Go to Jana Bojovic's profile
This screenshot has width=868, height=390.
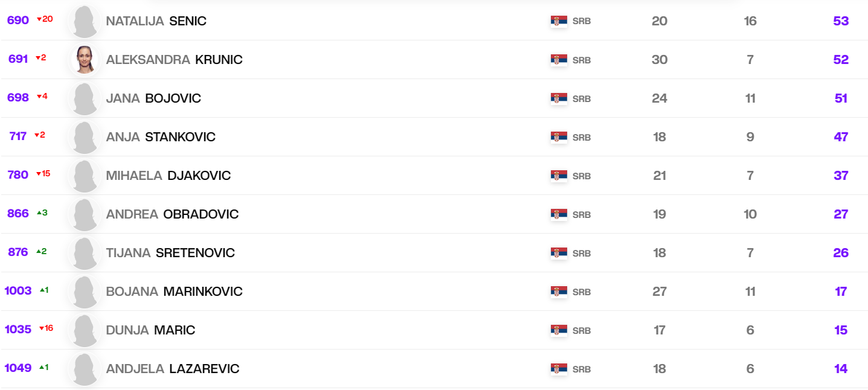point(153,98)
